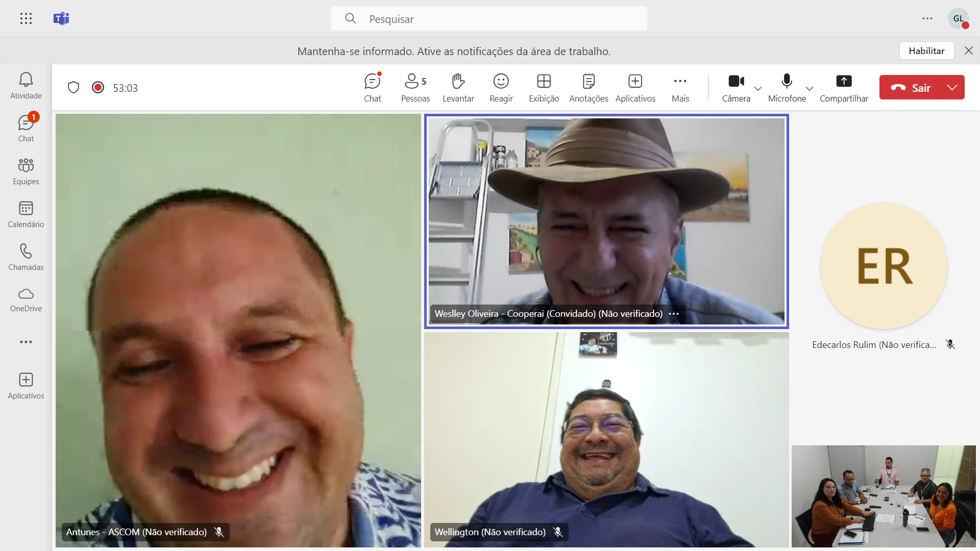
Task: Click the Microsoft Teams logo
Action: (x=61, y=19)
